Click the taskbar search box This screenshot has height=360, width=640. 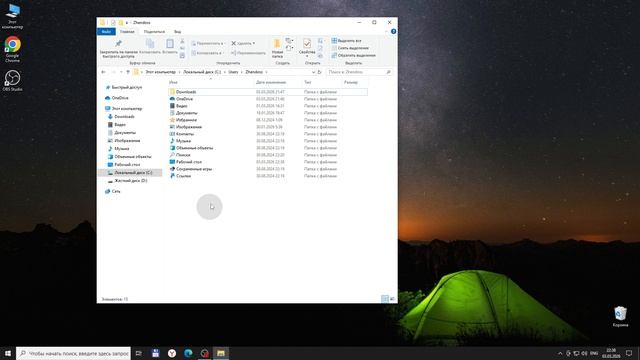tap(73, 353)
